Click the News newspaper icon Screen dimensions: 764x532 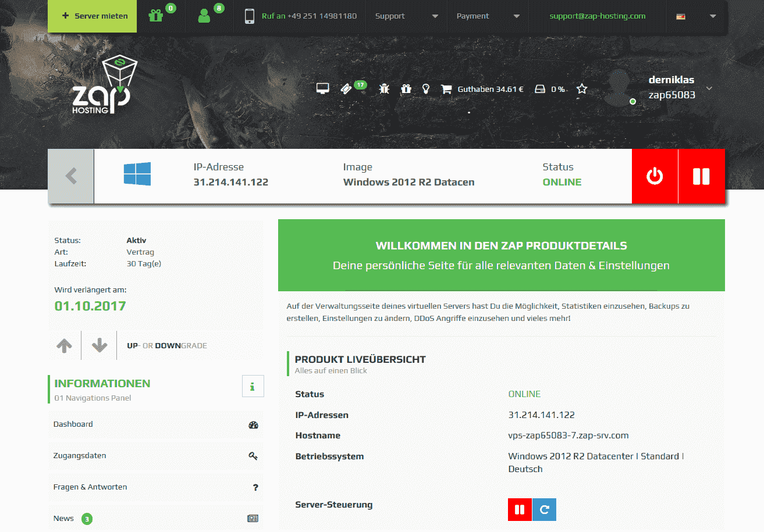[253, 519]
